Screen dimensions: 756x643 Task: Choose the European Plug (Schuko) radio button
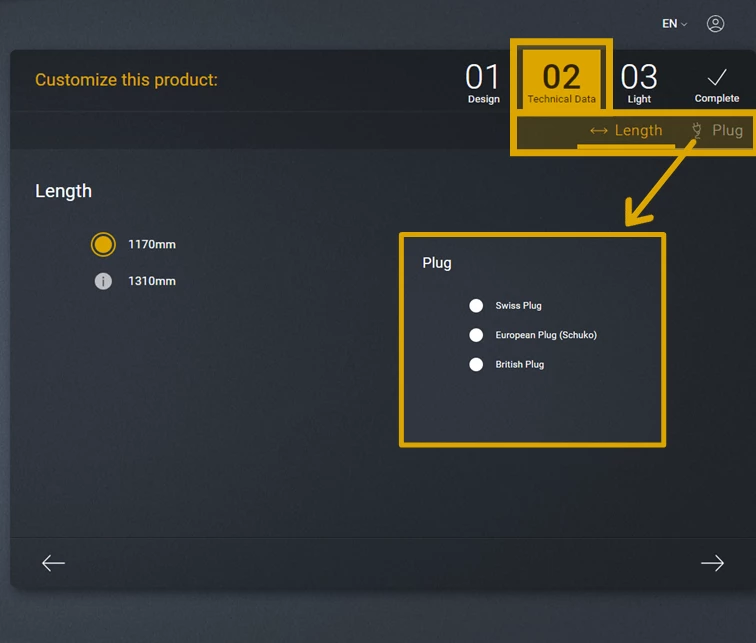(x=476, y=335)
